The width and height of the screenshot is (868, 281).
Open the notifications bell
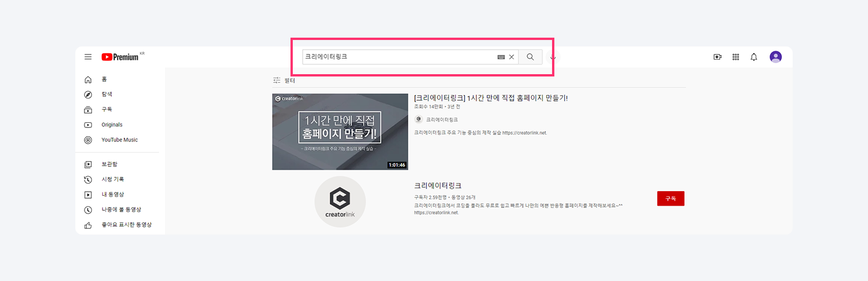pyautogui.click(x=753, y=57)
